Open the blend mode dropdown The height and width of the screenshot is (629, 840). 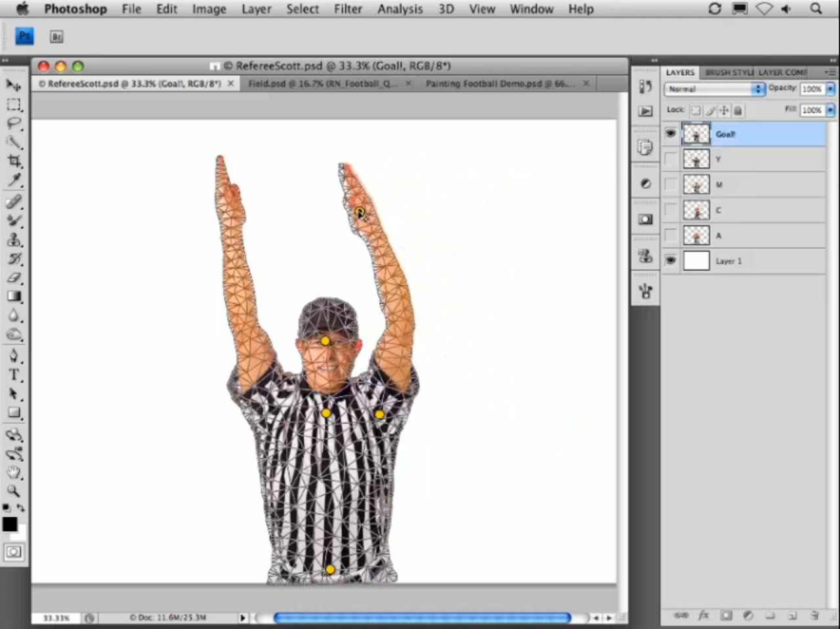(712, 89)
